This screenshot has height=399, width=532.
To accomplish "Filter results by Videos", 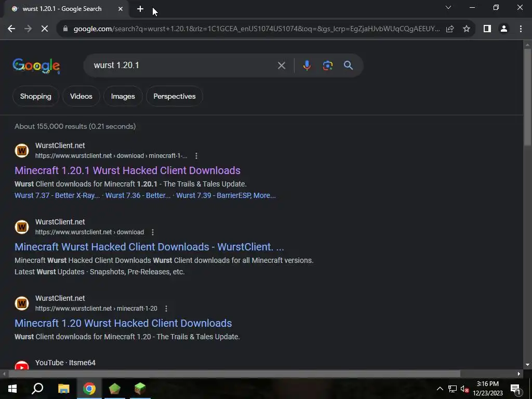I will [81, 96].
